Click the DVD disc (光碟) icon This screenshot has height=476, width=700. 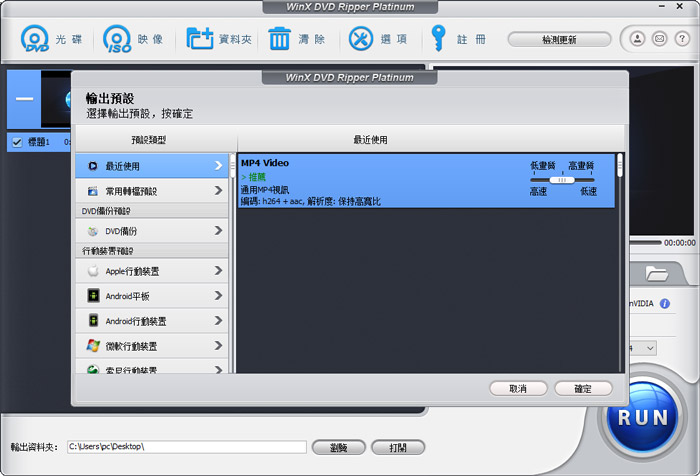click(36, 40)
